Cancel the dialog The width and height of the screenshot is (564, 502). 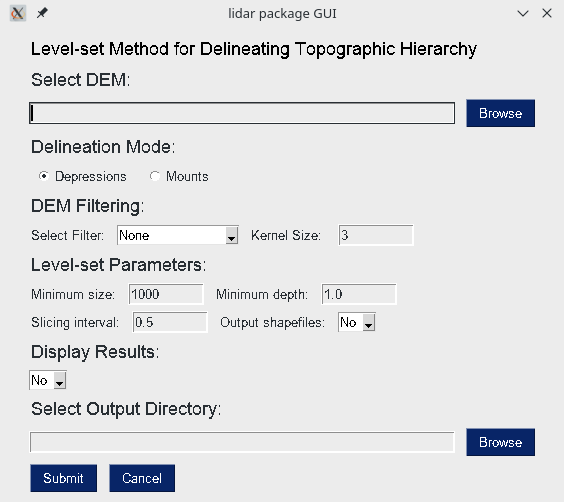click(142, 478)
